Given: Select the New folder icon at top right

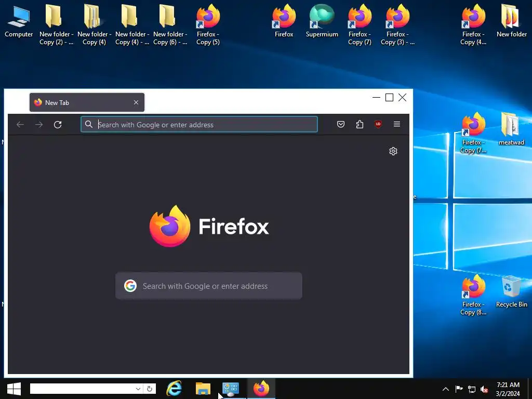Looking at the screenshot, I should 511,21.
